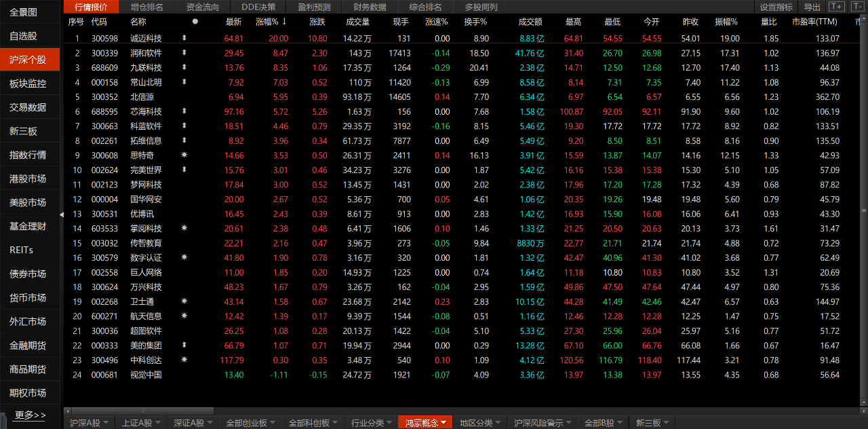Select 沪深个股 in the sidebar

coord(30,60)
